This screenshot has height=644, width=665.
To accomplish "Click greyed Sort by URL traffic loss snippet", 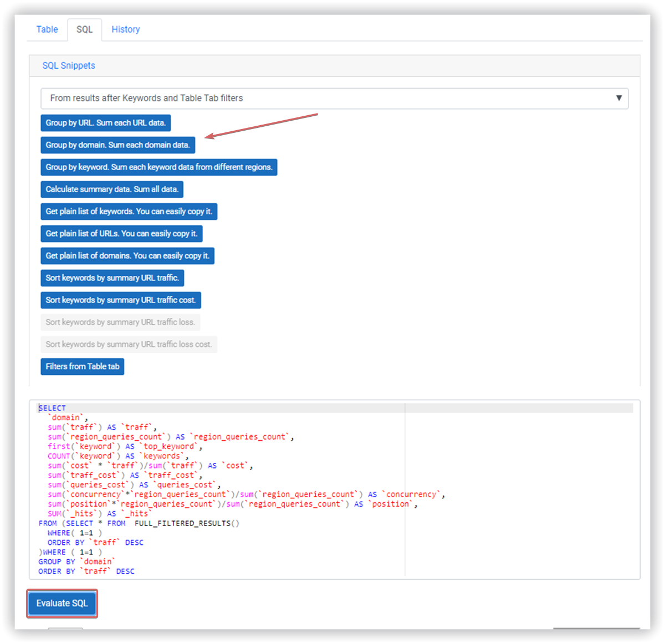I will click(120, 322).
